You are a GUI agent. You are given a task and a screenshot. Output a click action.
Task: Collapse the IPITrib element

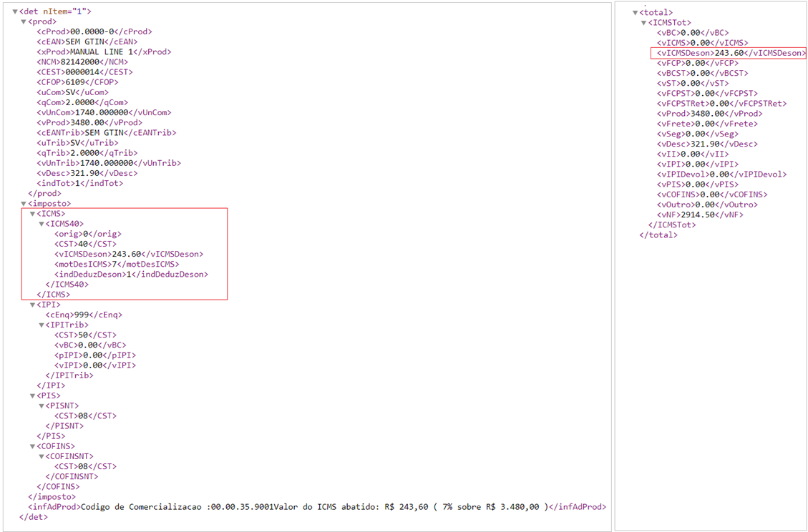[x=41, y=325]
